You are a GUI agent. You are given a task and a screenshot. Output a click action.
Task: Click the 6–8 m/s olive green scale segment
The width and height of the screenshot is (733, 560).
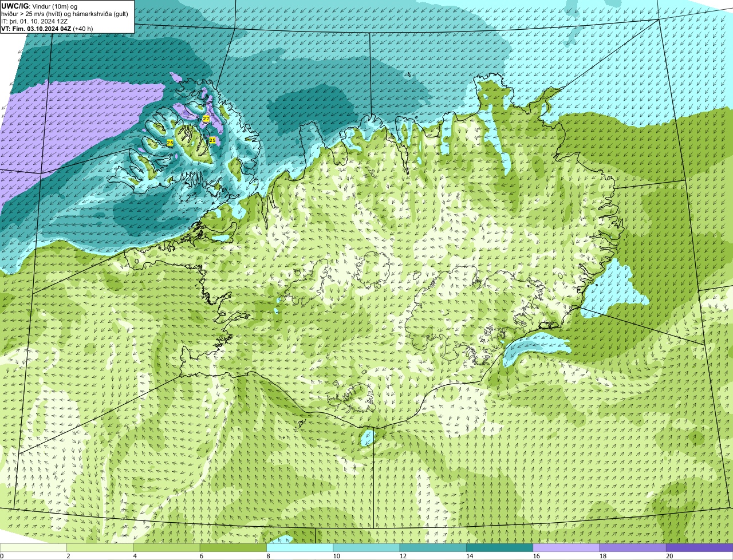(x=233, y=547)
